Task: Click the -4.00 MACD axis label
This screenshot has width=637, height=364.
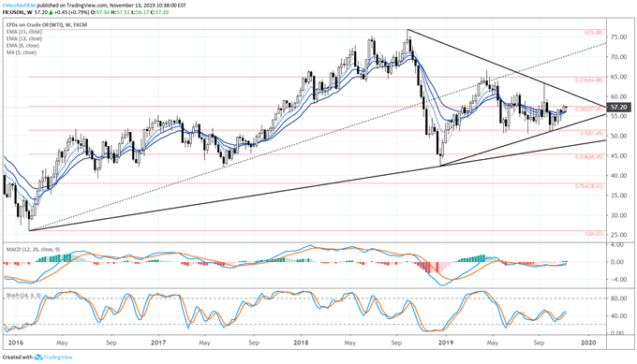Action: pyautogui.click(x=618, y=279)
